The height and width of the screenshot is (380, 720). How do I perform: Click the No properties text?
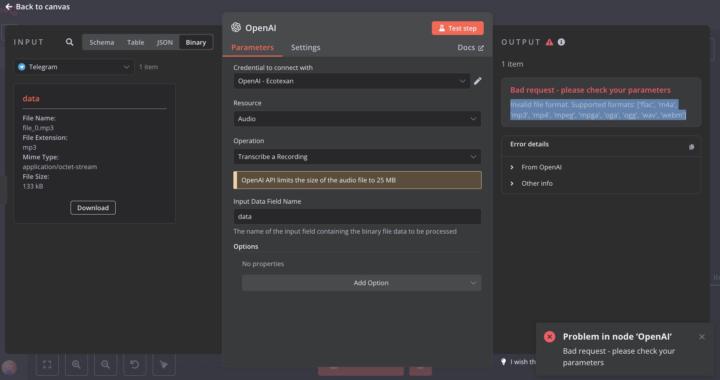[x=263, y=264]
